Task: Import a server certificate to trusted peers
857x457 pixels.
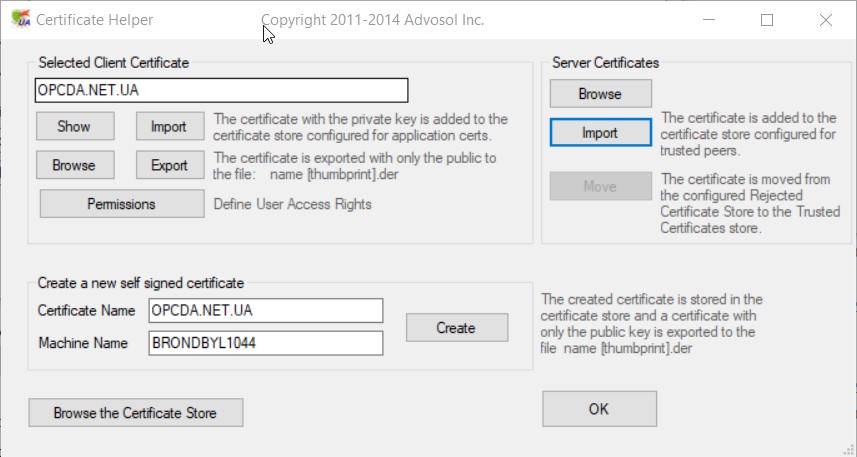Action: (600, 132)
